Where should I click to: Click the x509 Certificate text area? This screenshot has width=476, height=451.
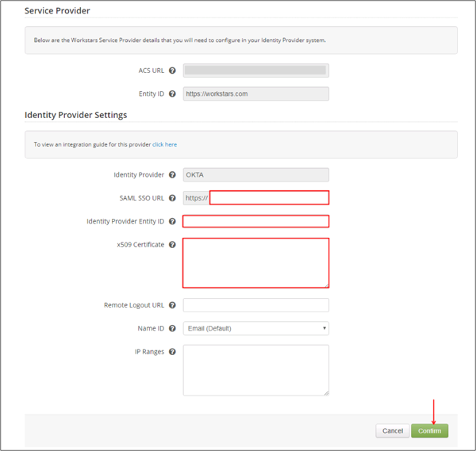255,262
